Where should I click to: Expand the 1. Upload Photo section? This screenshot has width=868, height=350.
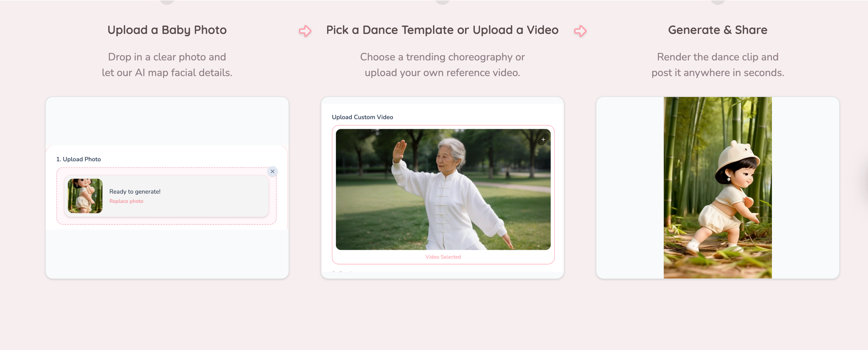[78, 159]
